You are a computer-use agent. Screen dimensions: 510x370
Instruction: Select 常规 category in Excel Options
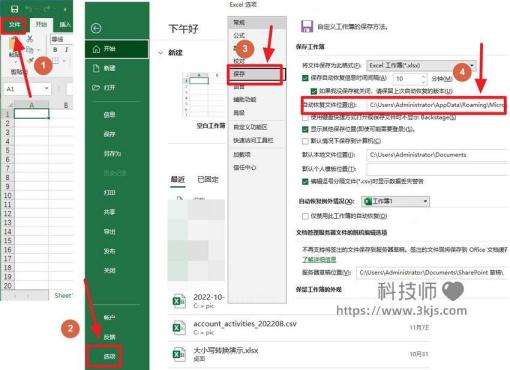(x=257, y=23)
